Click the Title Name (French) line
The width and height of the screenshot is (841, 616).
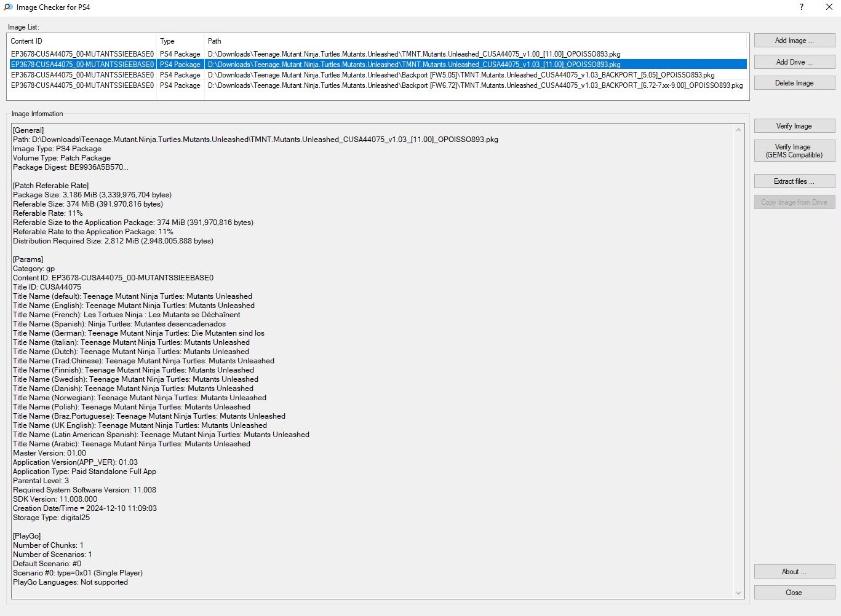(x=127, y=315)
